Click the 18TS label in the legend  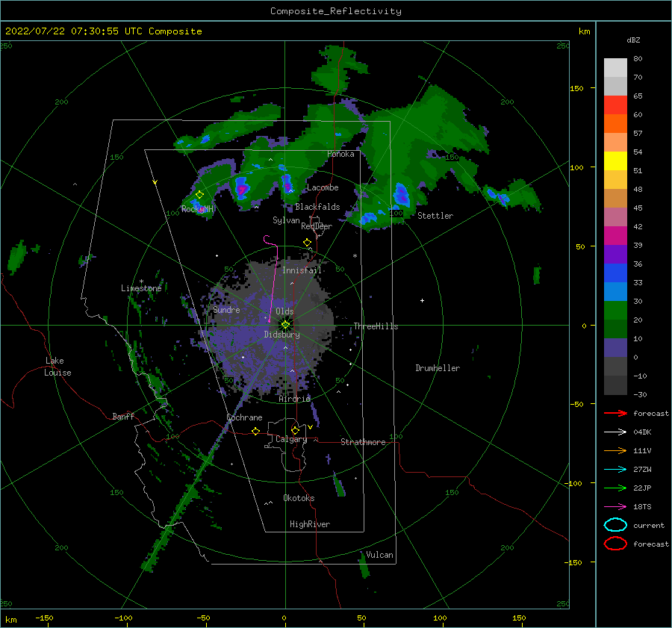click(x=642, y=507)
